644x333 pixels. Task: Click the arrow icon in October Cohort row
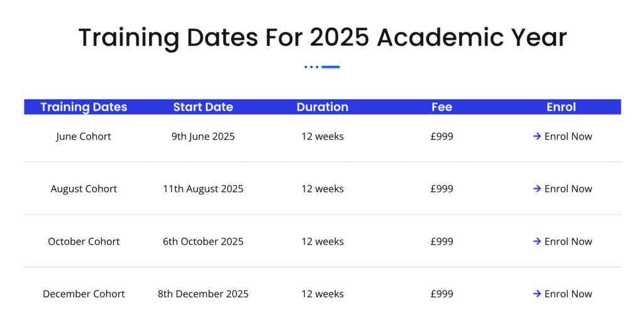point(537,241)
